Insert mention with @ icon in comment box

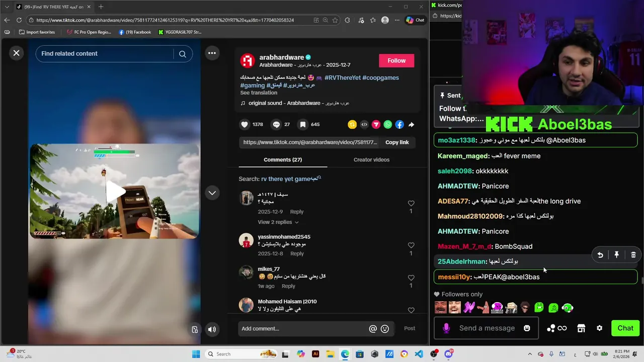[x=373, y=329]
